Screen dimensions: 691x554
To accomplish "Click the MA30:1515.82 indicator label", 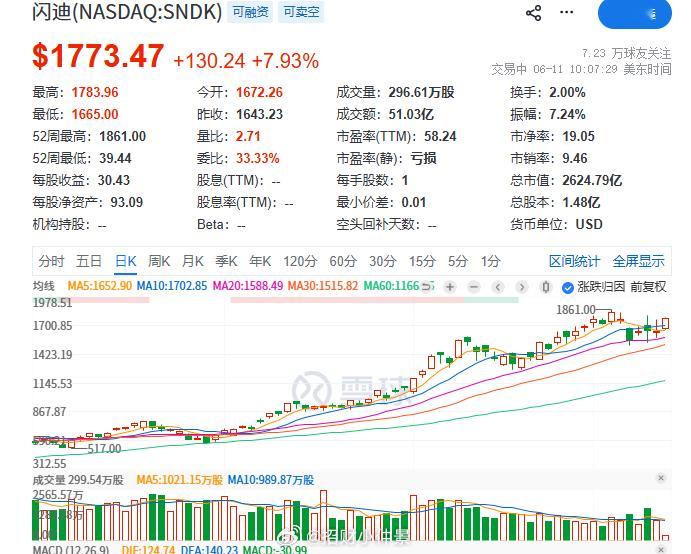I will point(323,286).
